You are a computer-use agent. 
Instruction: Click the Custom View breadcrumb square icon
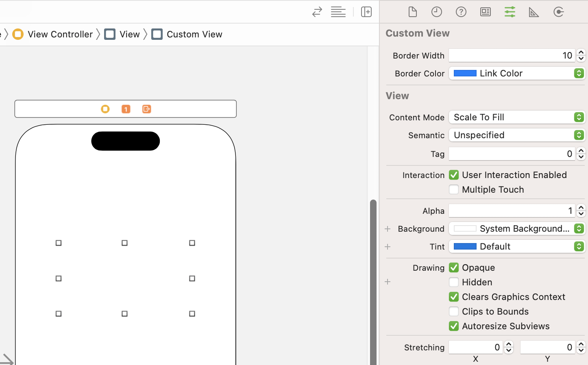click(157, 34)
